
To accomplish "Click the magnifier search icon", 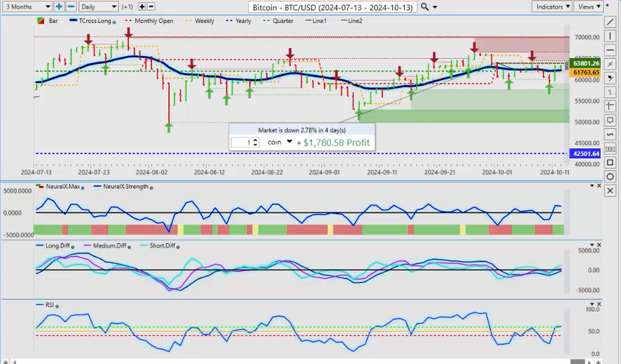I will pyautogui.click(x=424, y=7).
